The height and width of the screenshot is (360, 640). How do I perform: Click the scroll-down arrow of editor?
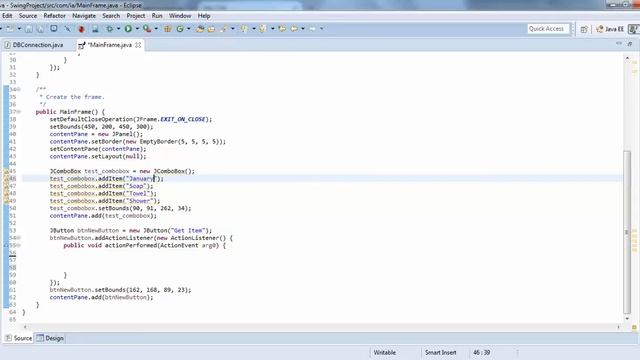coord(627,319)
